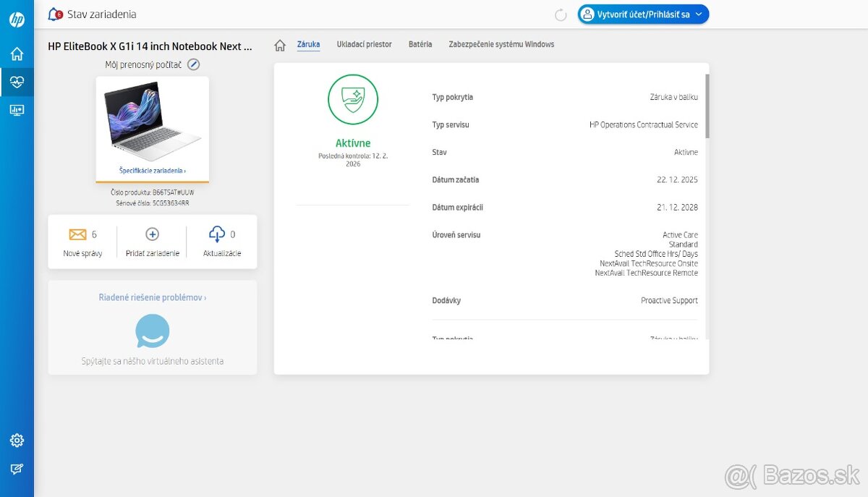Screen dimensions: 868x497
Task: Edit device nickname with pencil icon
Action: coord(193,64)
